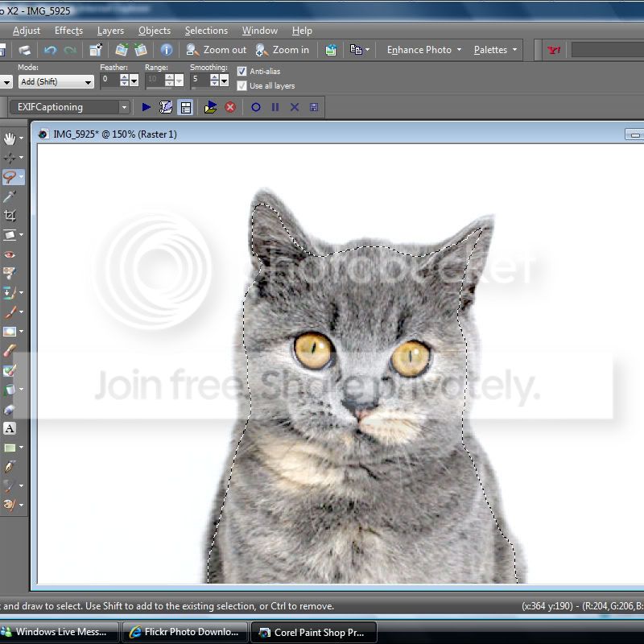Open the EXIFCaptioning script dropdown
This screenshot has width=644, height=644.
(x=69, y=107)
